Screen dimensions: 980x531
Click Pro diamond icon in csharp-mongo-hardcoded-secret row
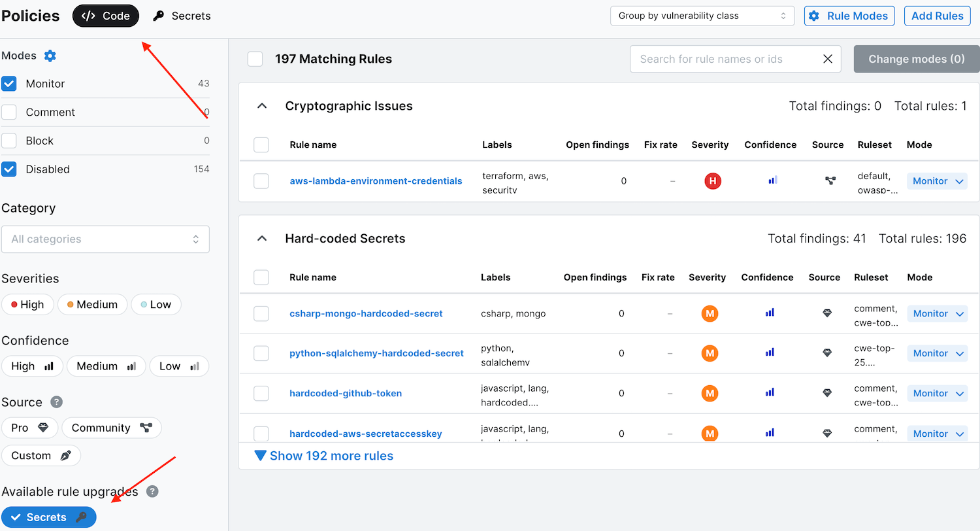[x=826, y=314]
